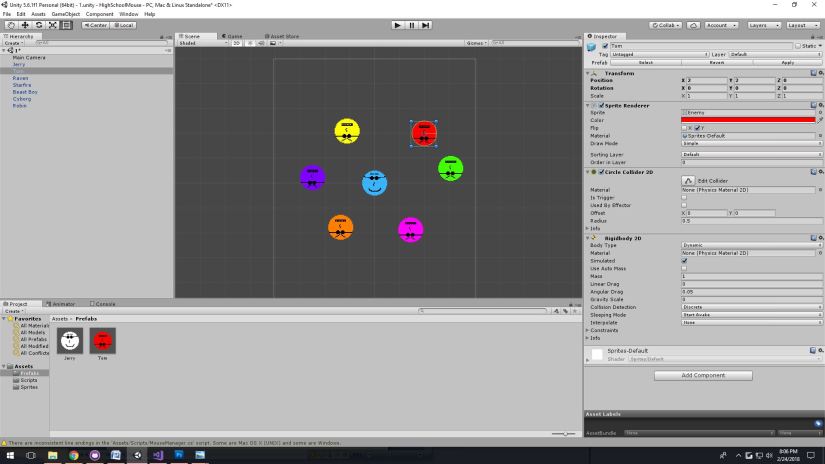Image resolution: width=825 pixels, height=464 pixels.
Task: Switch to the Game tab
Action: click(233, 36)
